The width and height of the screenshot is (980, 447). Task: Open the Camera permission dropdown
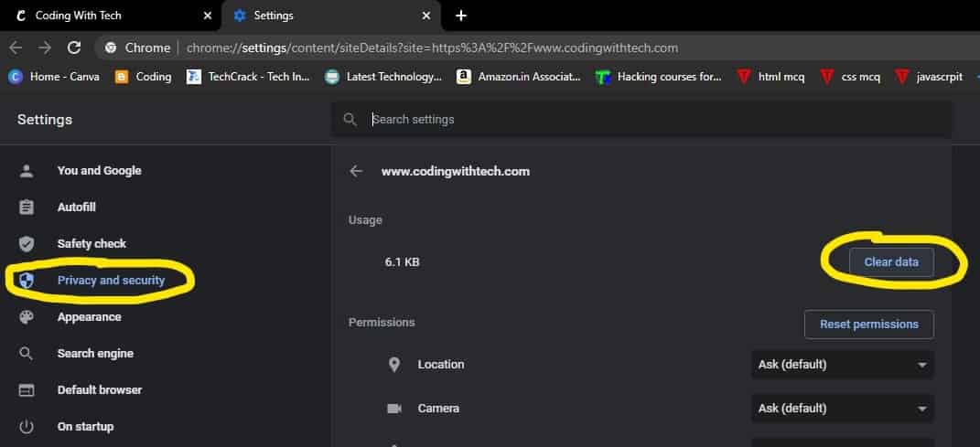pyautogui.click(x=843, y=409)
